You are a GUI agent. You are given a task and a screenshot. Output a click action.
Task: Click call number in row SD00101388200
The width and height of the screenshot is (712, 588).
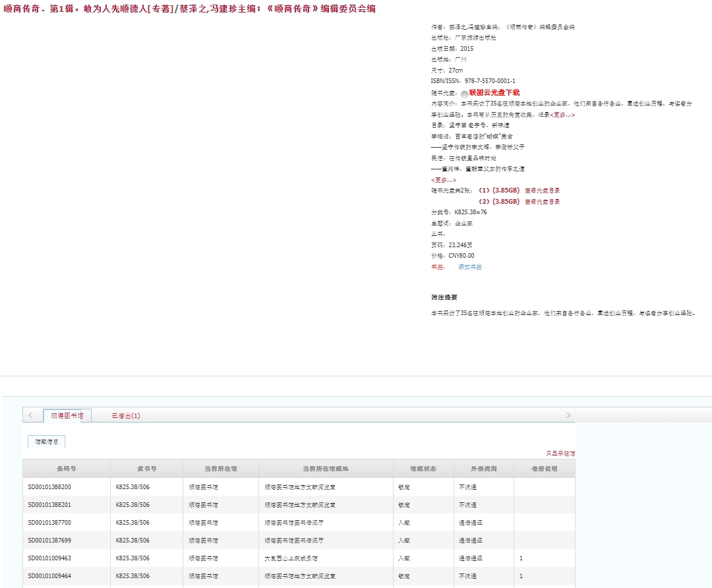tap(133, 486)
